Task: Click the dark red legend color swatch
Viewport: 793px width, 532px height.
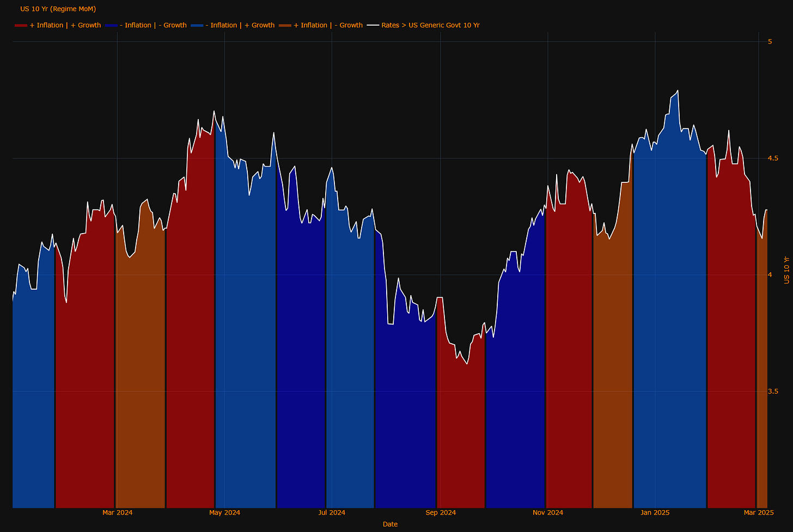Action: coord(21,26)
